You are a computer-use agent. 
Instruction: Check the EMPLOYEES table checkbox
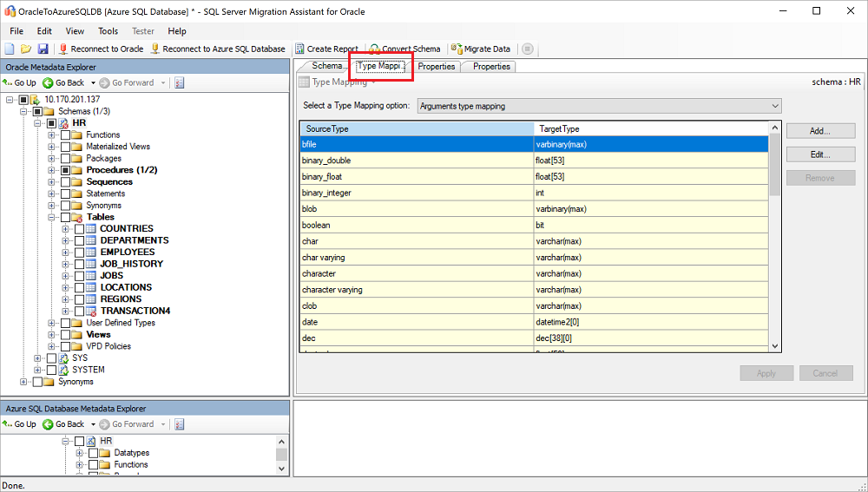80,253
